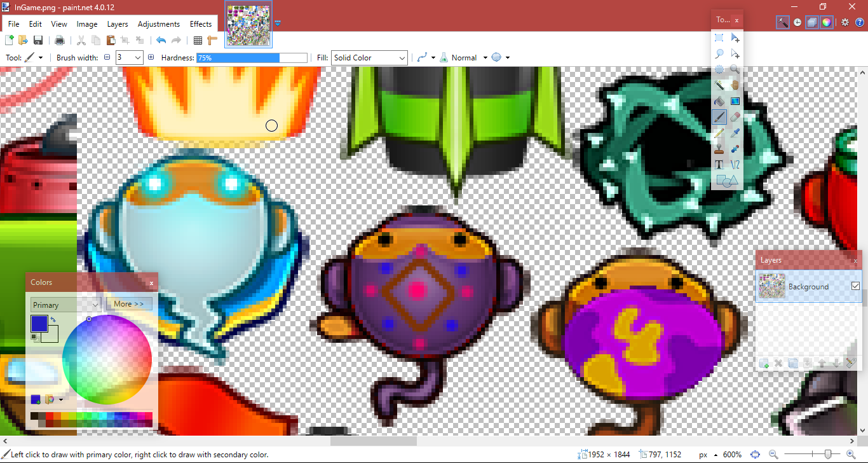Open the File menu
Screen dimensions: 868x463
(13, 24)
